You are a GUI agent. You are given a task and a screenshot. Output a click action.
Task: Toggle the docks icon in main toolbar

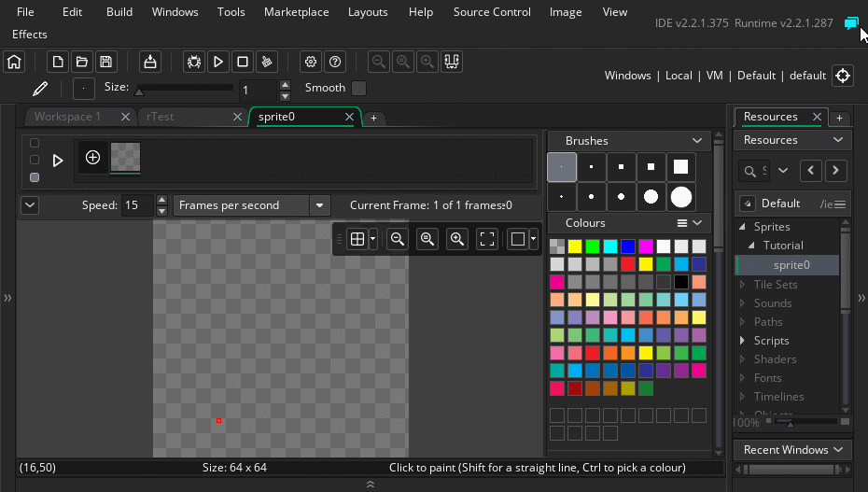coord(452,62)
